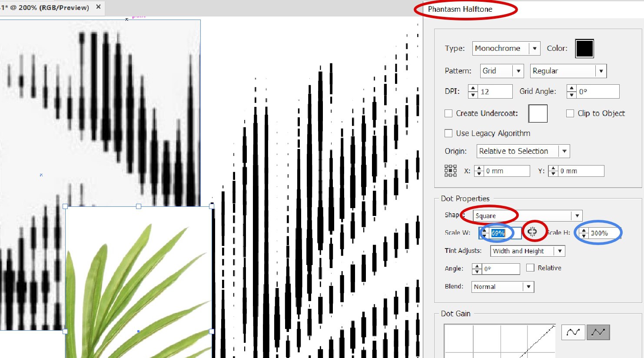
Task: Click the Phantasm Halftone panel title
Action: (x=460, y=9)
